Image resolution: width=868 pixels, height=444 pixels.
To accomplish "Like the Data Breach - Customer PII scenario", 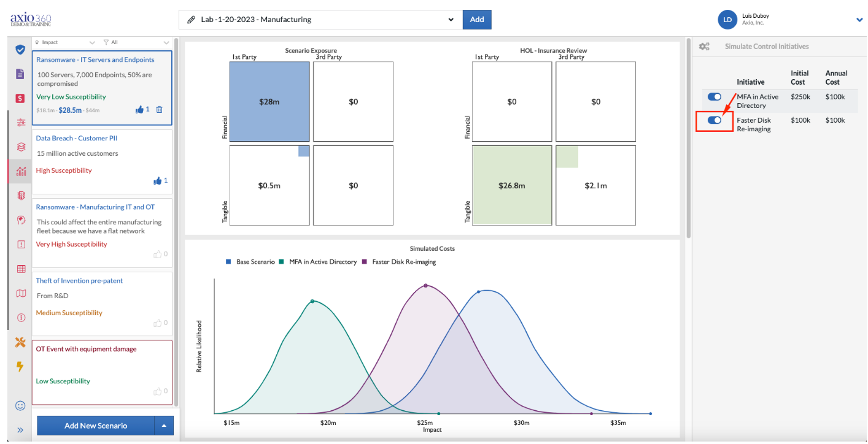I will click(158, 180).
